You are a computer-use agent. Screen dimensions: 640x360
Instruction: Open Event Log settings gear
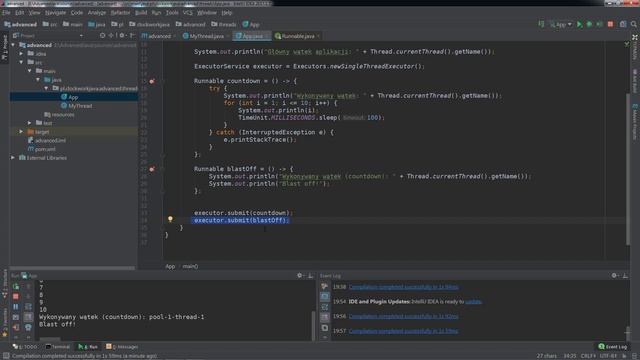tap(614, 276)
